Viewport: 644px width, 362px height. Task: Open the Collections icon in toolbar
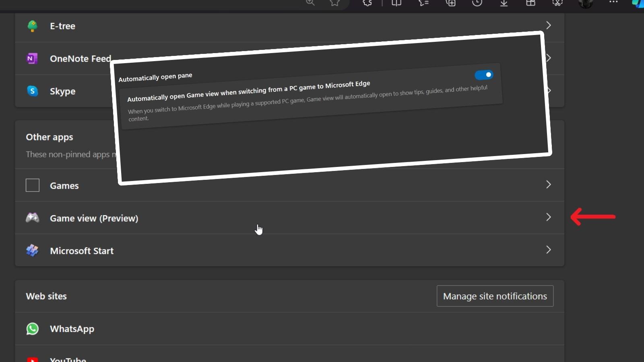[450, 3]
